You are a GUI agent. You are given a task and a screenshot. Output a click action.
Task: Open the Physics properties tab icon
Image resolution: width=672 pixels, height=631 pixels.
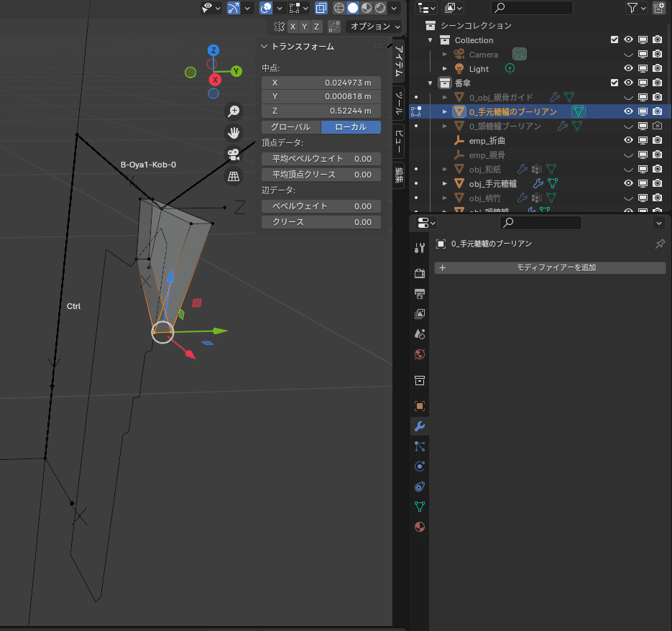pos(420,466)
